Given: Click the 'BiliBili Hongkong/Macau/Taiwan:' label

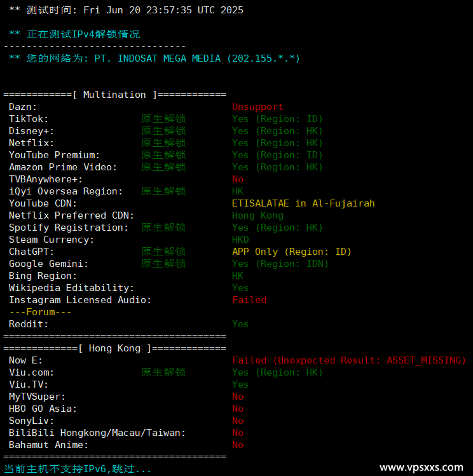Looking at the screenshot, I should (97, 433).
